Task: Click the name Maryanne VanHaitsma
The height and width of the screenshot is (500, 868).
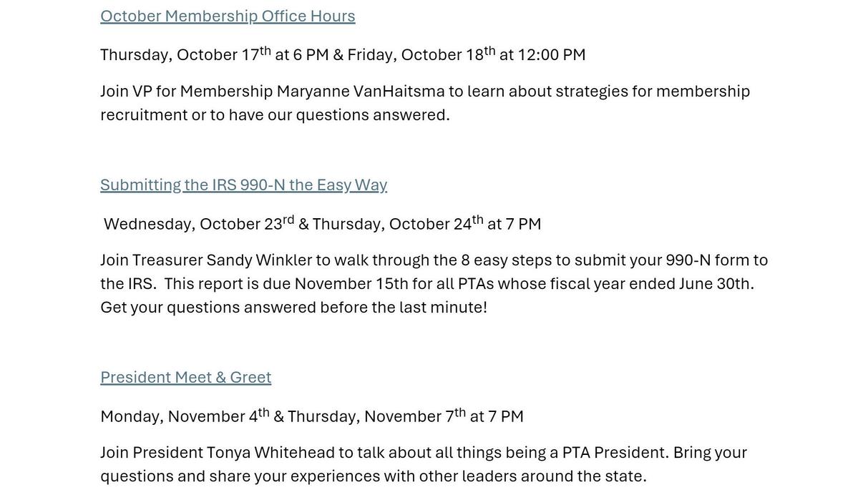Action: tap(361, 91)
